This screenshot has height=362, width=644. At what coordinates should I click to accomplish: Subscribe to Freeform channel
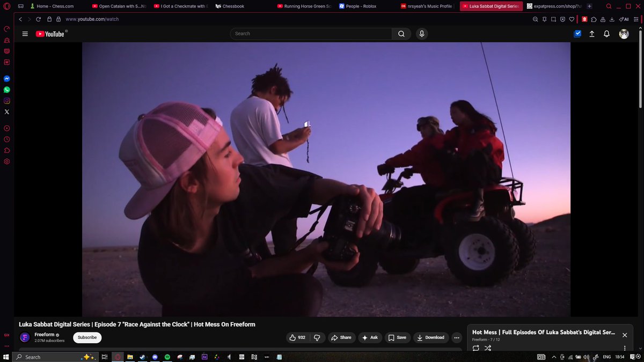(87, 337)
